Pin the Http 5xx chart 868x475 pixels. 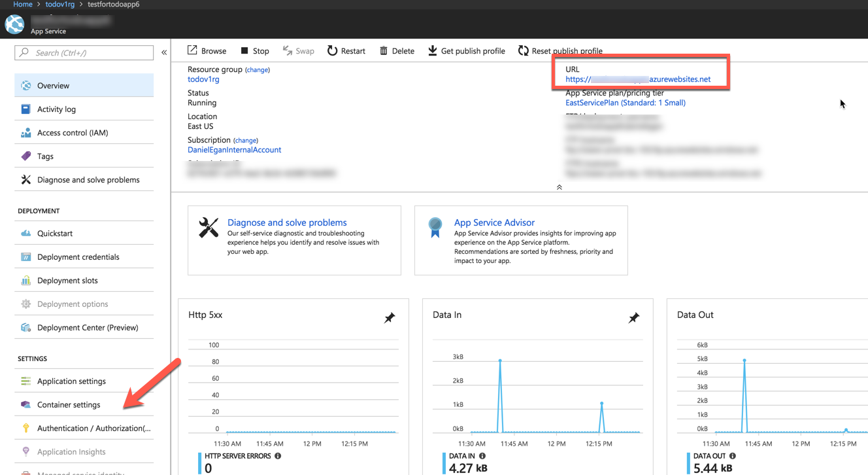click(x=390, y=318)
